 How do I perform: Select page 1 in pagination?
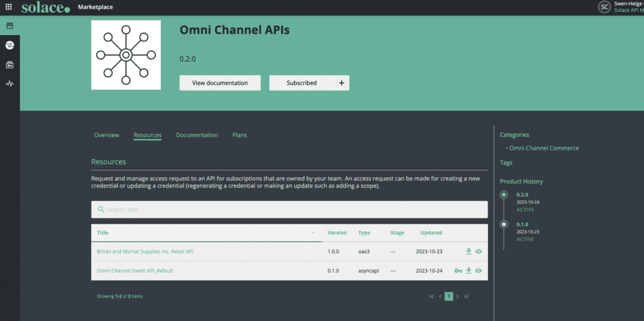click(x=449, y=297)
